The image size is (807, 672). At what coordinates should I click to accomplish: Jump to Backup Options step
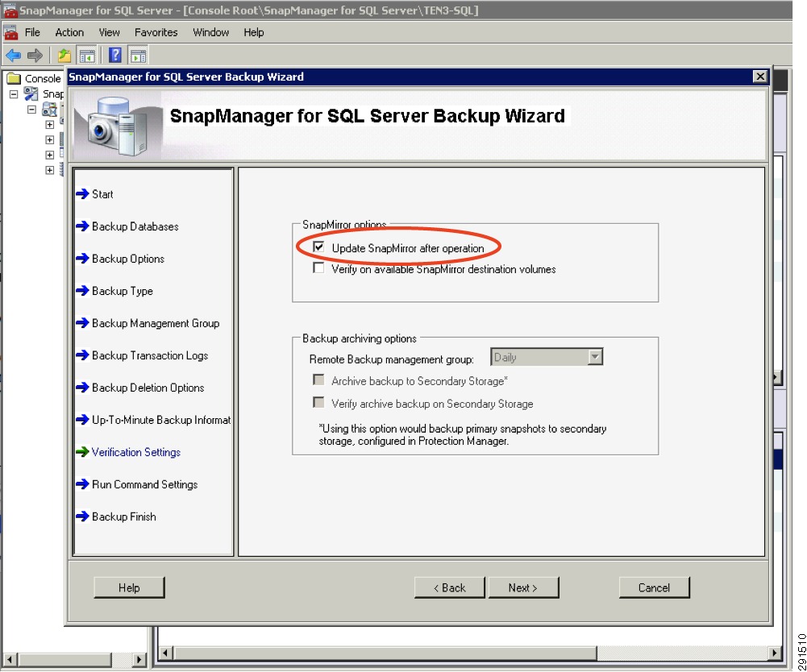click(128, 259)
